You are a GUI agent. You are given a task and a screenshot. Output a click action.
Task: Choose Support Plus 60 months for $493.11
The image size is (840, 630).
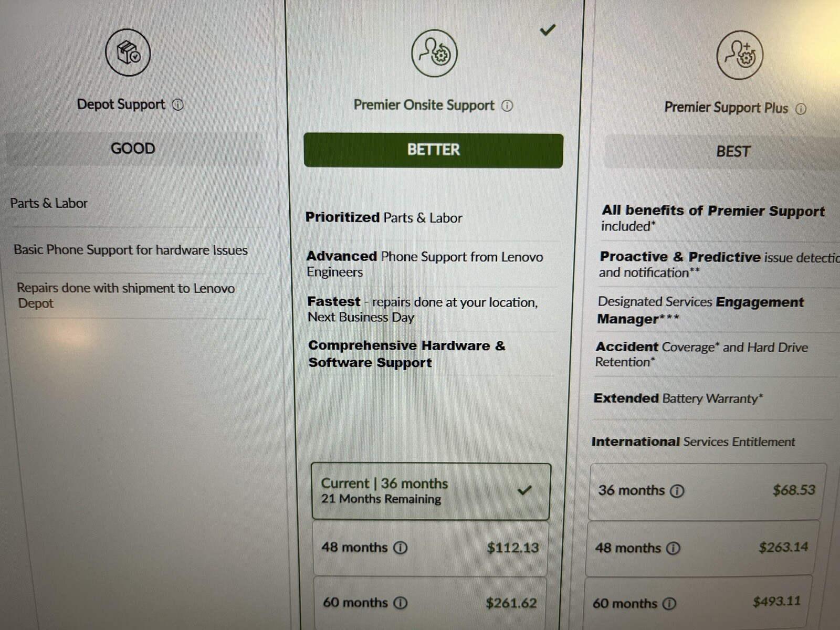698,603
